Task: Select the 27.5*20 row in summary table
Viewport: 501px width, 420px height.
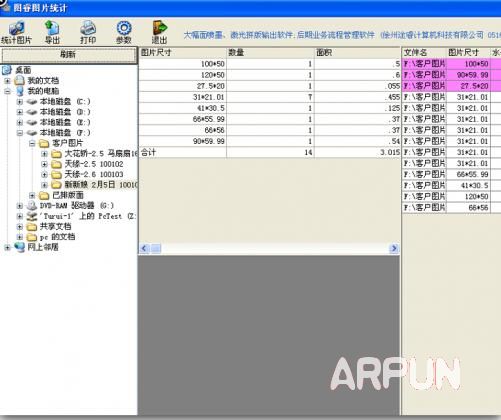Action: (x=270, y=86)
